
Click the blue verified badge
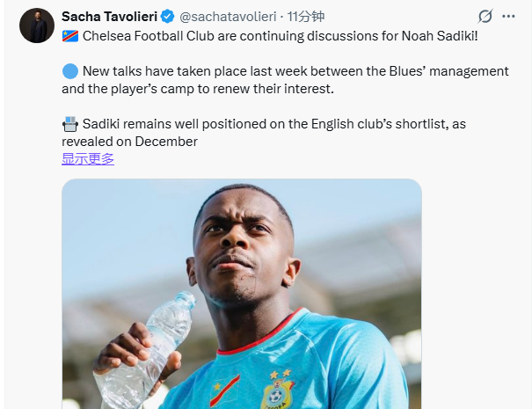coord(167,16)
